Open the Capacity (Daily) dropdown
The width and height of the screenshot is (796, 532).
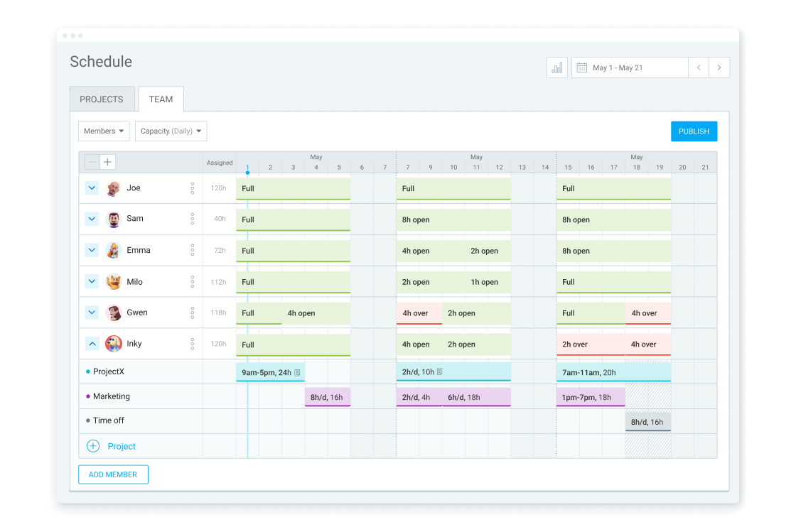click(x=171, y=131)
